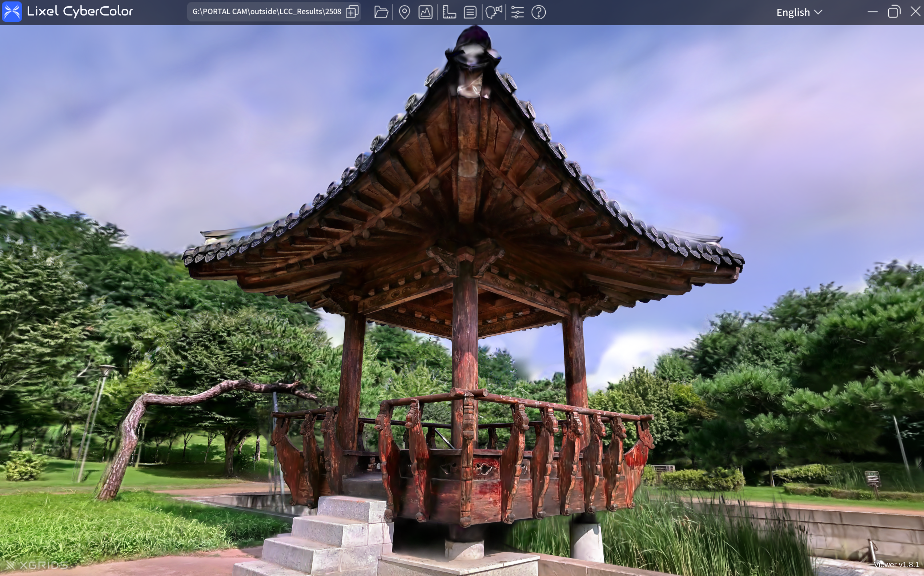
Task: Open the sliders settings icon
Action: tap(517, 12)
